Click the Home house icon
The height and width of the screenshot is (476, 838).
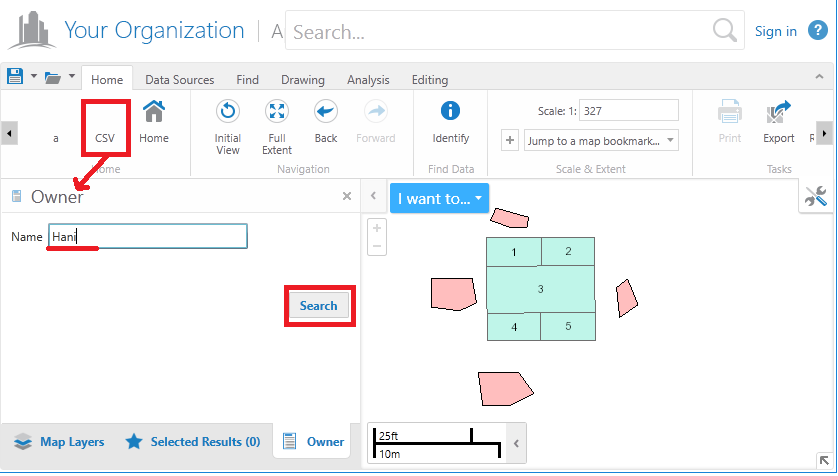point(154,112)
